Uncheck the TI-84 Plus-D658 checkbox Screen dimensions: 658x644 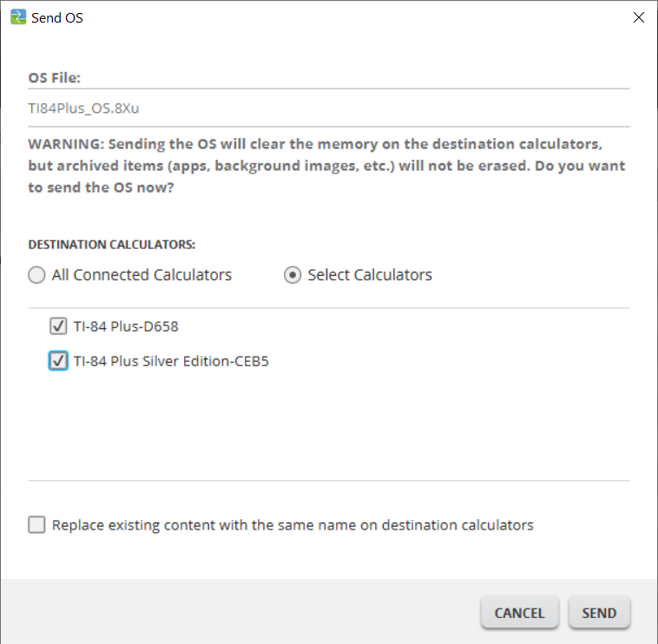click(x=58, y=326)
